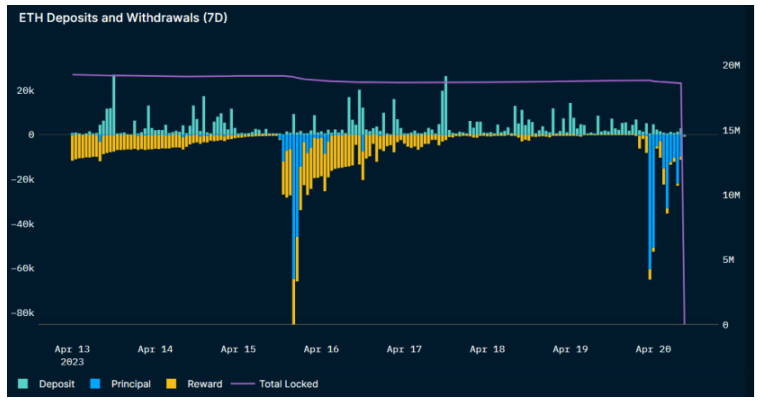
Task: Click the Apr 20 axis label
Action: pos(654,349)
